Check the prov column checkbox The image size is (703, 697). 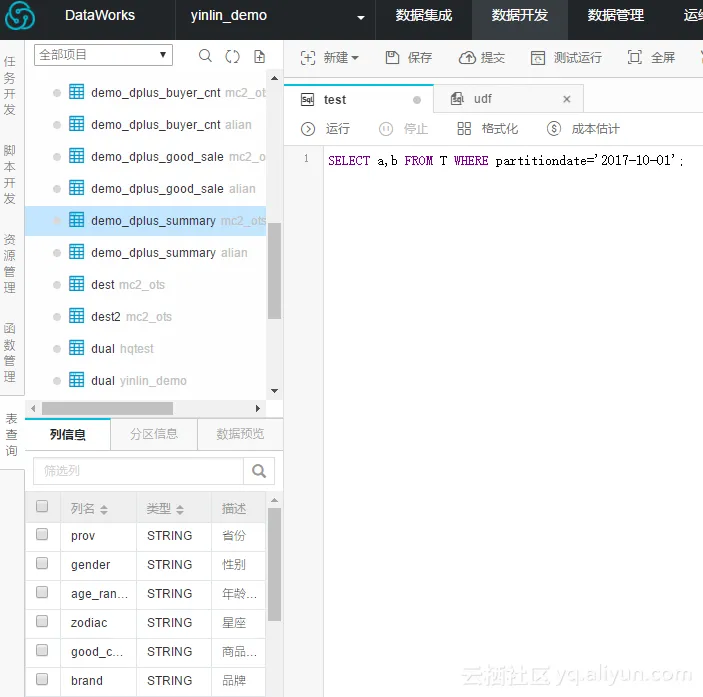(x=42, y=534)
